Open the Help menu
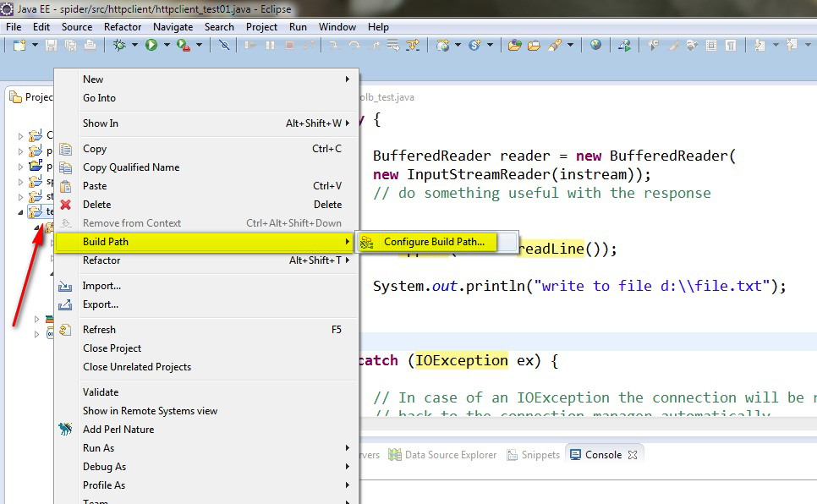Screen dimensions: 817x504 coord(378,26)
